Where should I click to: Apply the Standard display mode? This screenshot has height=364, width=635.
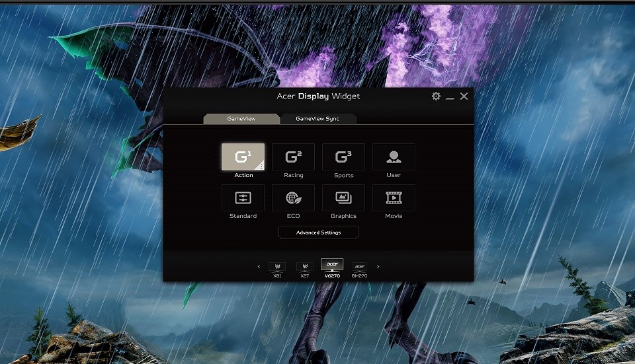[x=243, y=198]
